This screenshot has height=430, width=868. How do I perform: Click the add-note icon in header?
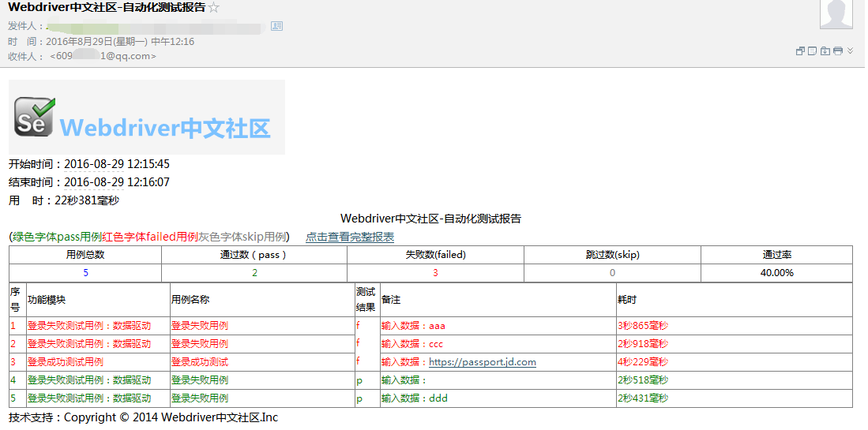812,50
